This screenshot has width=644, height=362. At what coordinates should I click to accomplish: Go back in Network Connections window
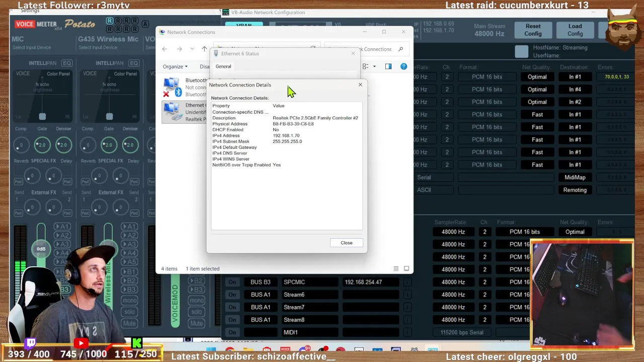(165, 49)
